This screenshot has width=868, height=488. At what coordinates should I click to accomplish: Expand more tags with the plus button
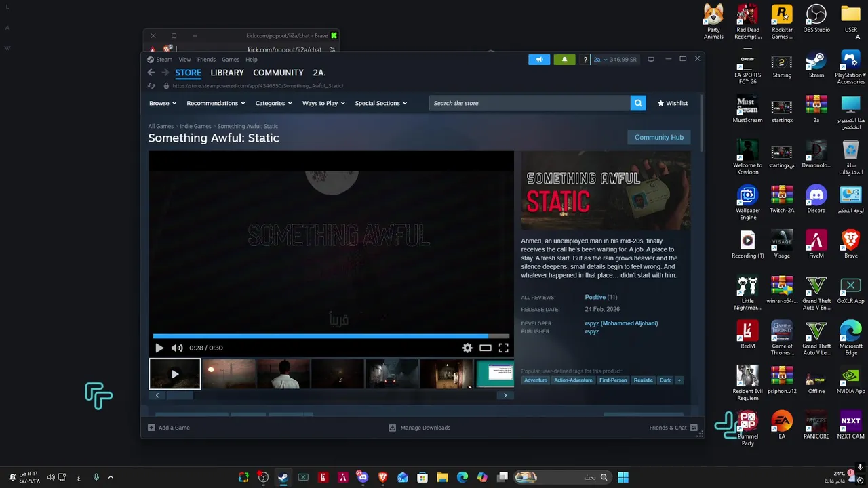pyautogui.click(x=679, y=380)
